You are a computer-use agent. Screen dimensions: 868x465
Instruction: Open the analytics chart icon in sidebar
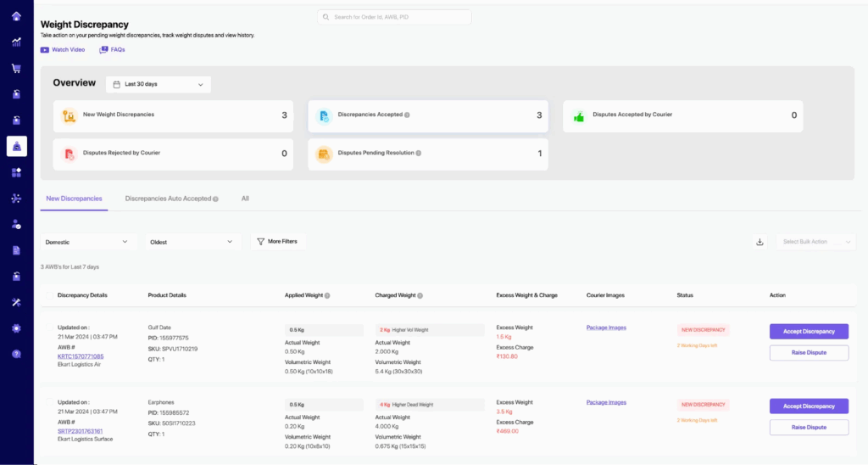[16, 42]
